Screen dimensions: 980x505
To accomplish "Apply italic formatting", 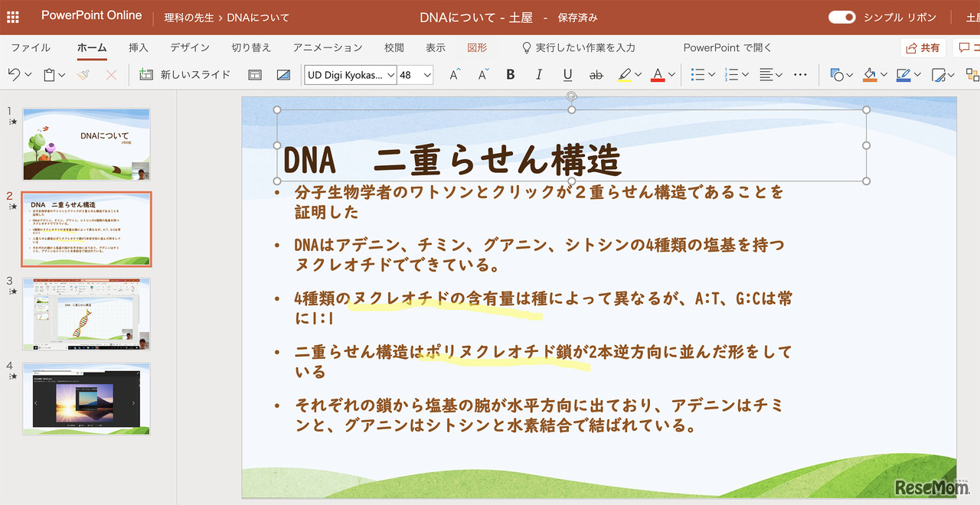I will [x=538, y=74].
